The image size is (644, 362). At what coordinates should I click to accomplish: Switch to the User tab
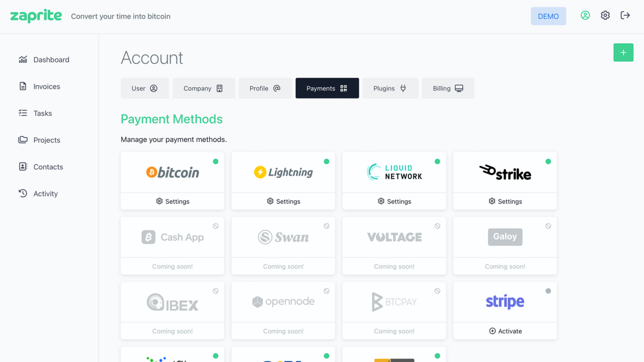[145, 88]
